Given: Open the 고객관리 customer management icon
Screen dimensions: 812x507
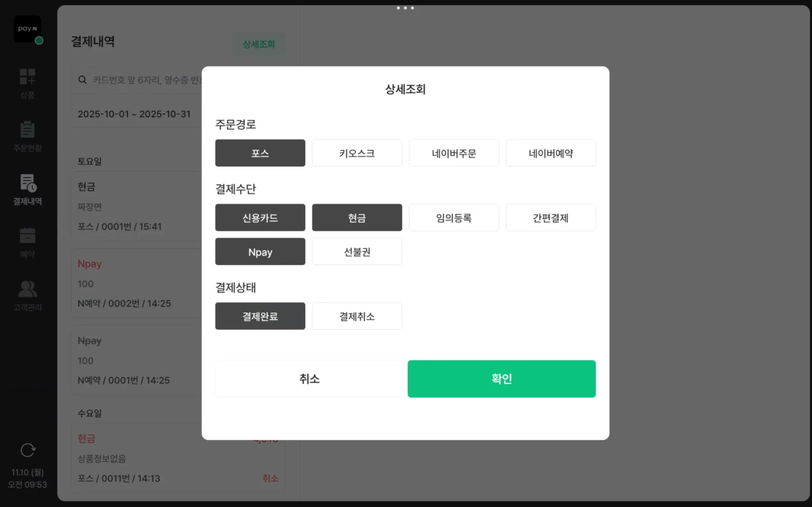Looking at the screenshot, I should pyautogui.click(x=27, y=289).
